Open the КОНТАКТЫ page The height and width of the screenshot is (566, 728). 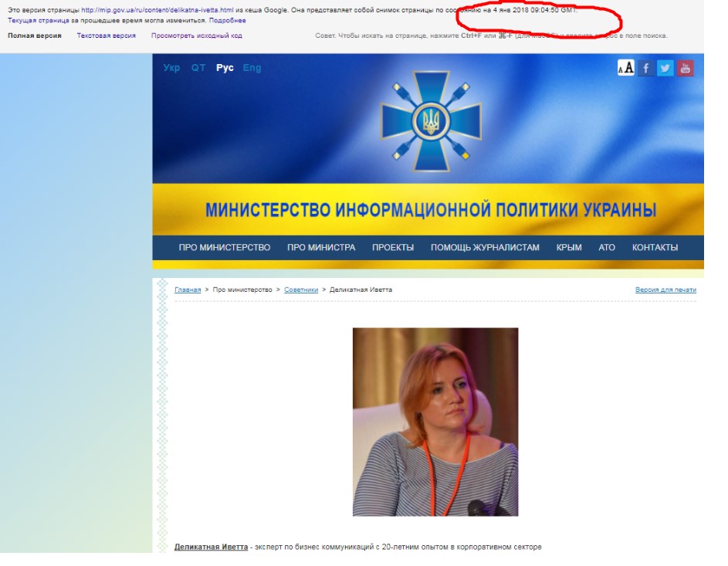(x=655, y=248)
